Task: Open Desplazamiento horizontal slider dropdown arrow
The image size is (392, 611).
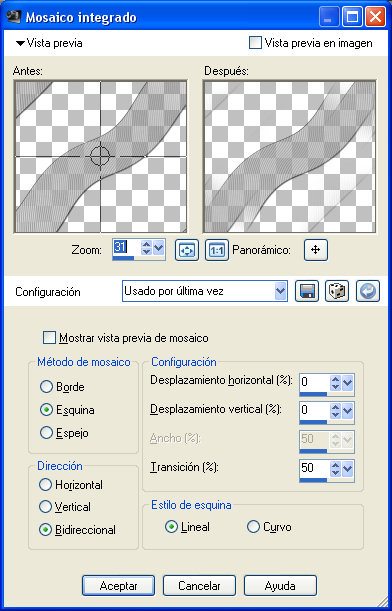Action: coord(348,383)
